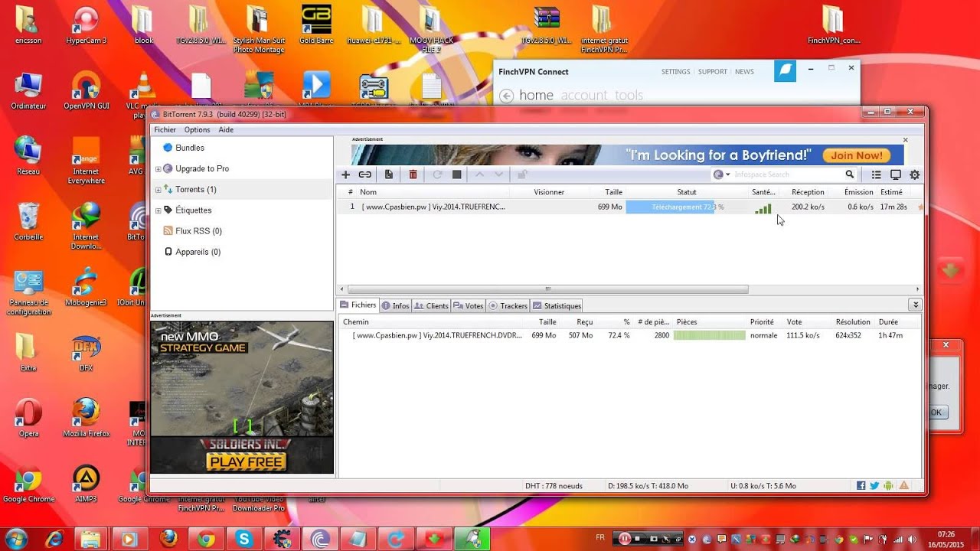Open NEWS in FinchVPN Connect window
This screenshot has height=551, width=980.
click(744, 72)
